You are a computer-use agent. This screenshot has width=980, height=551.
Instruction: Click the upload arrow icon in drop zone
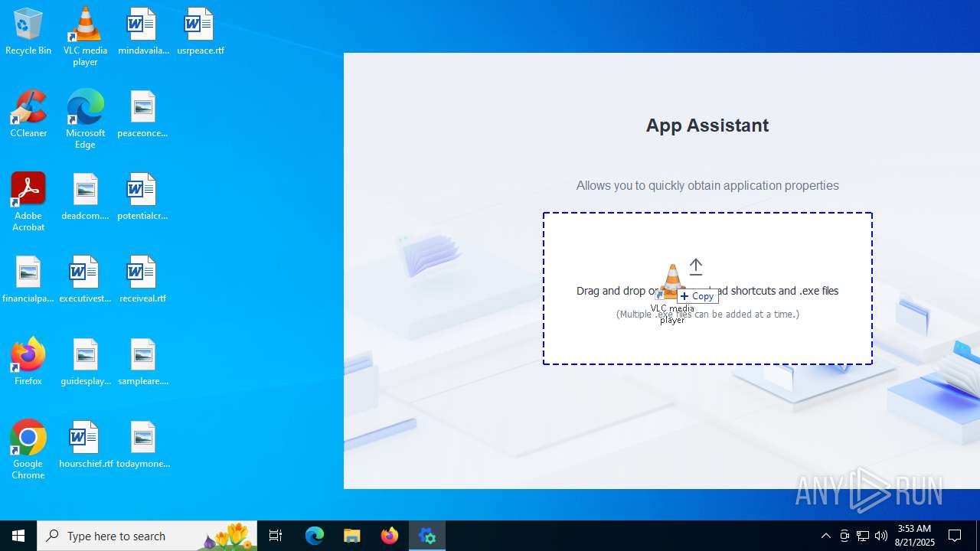pos(695,266)
